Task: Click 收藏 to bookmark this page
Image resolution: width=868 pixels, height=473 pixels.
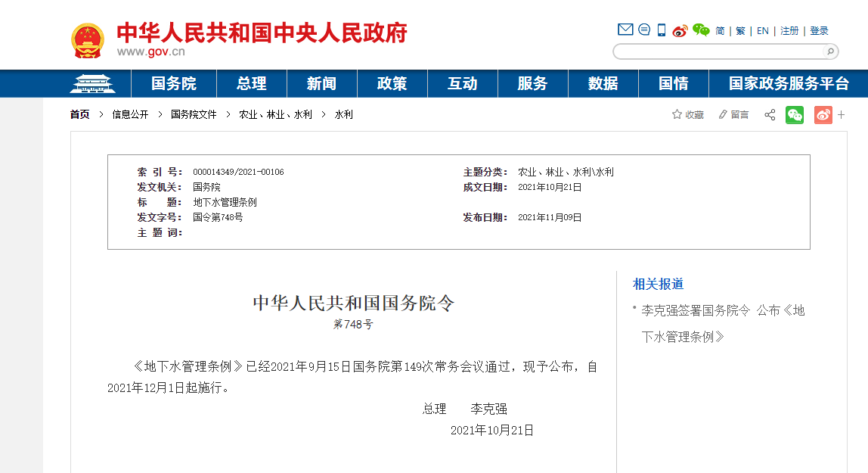Action: pos(688,115)
